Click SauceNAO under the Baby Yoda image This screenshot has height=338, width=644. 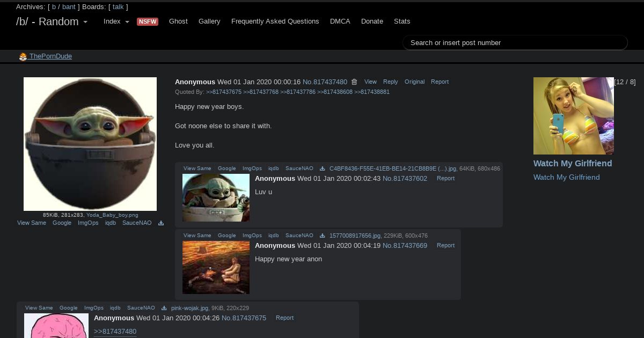[x=137, y=223]
